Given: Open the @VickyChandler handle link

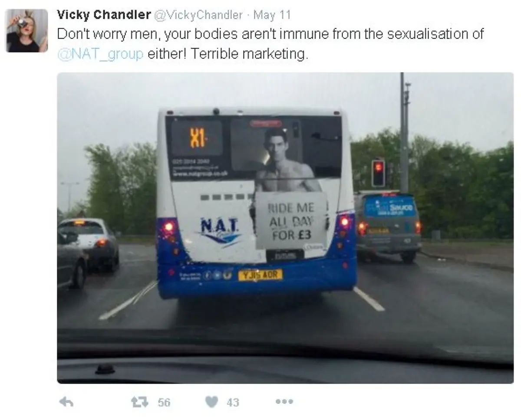Looking at the screenshot, I should pos(198,15).
